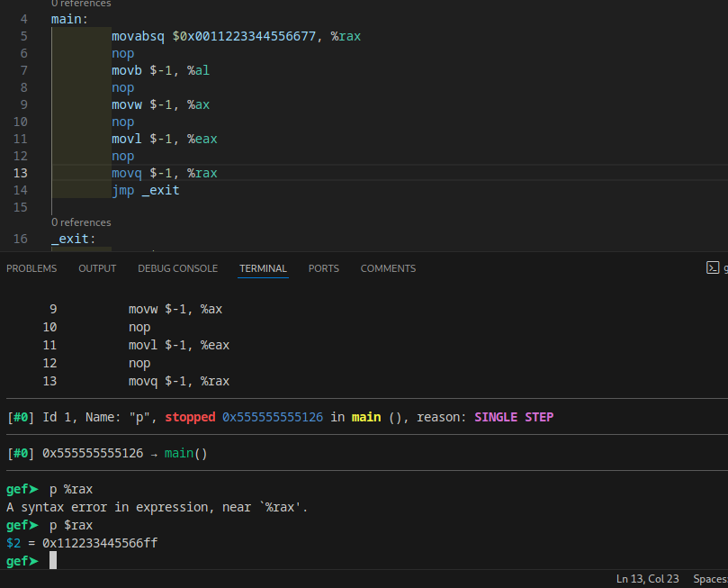The width and height of the screenshot is (728, 588).
Task: Click the '0 references' code lens above _exit
Action: point(81,222)
